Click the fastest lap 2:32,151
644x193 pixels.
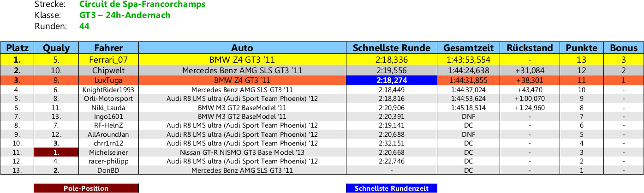(x=392, y=143)
